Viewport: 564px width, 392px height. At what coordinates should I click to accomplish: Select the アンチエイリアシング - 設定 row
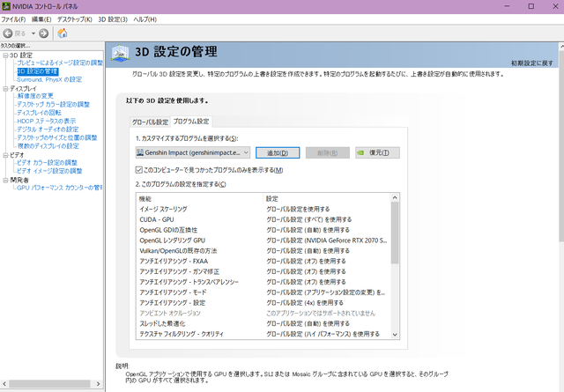pyautogui.click(x=263, y=303)
